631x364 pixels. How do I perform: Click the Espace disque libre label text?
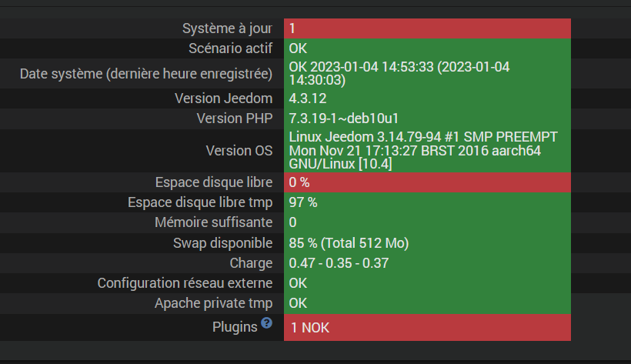pyautogui.click(x=214, y=182)
